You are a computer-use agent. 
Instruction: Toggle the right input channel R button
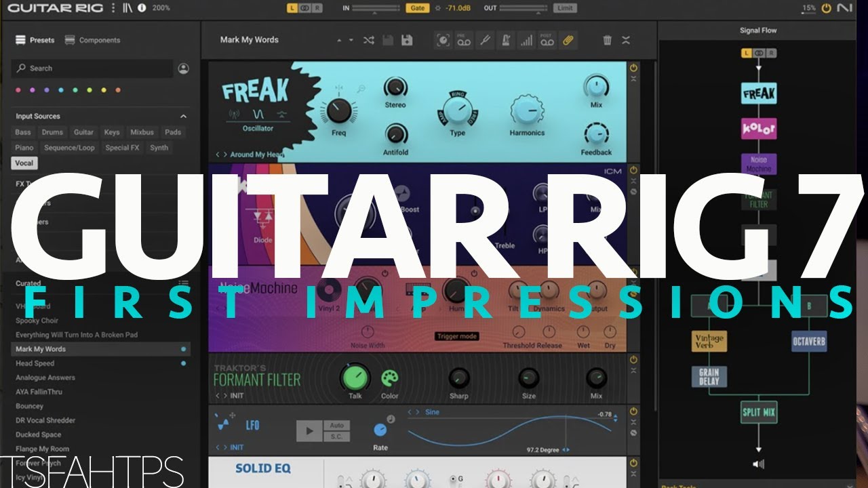pos(316,8)
